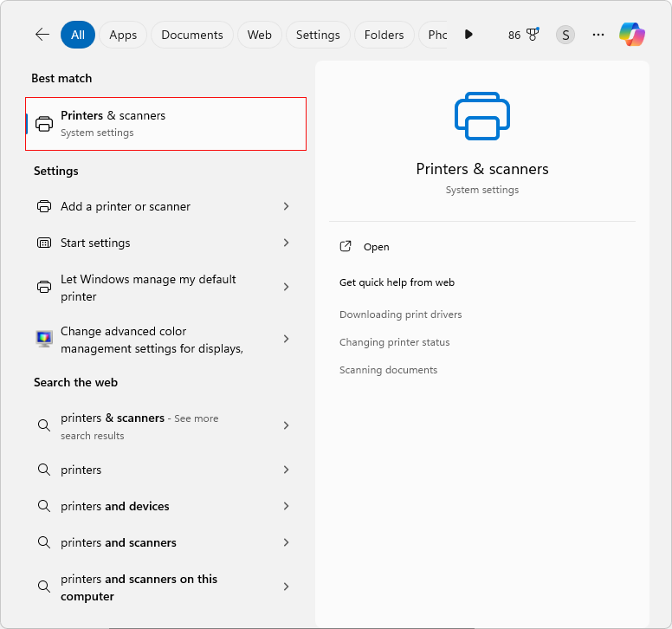The image size is (672, 629).
Task: Open Change advanced color management settings result
Action: coord(152,340)
